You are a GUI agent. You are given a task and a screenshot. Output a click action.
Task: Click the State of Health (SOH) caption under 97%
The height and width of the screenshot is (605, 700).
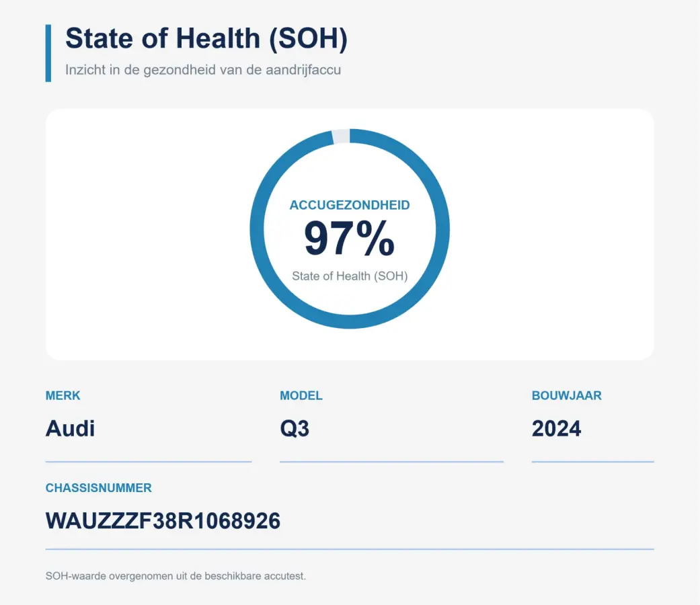tap(350, 276)
